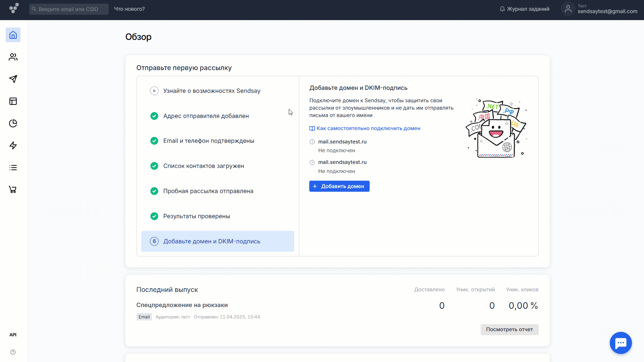Open 'Журнал заданий' notifications

525,9
